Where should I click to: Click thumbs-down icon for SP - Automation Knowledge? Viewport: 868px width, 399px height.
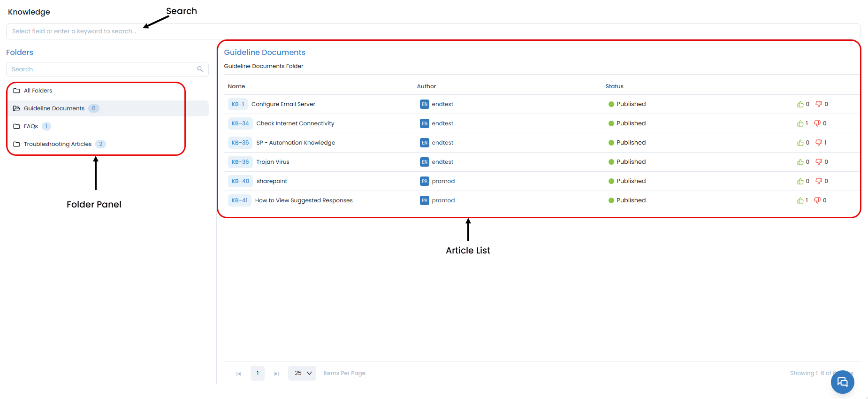pyautogui.click(x=819, y=143)
